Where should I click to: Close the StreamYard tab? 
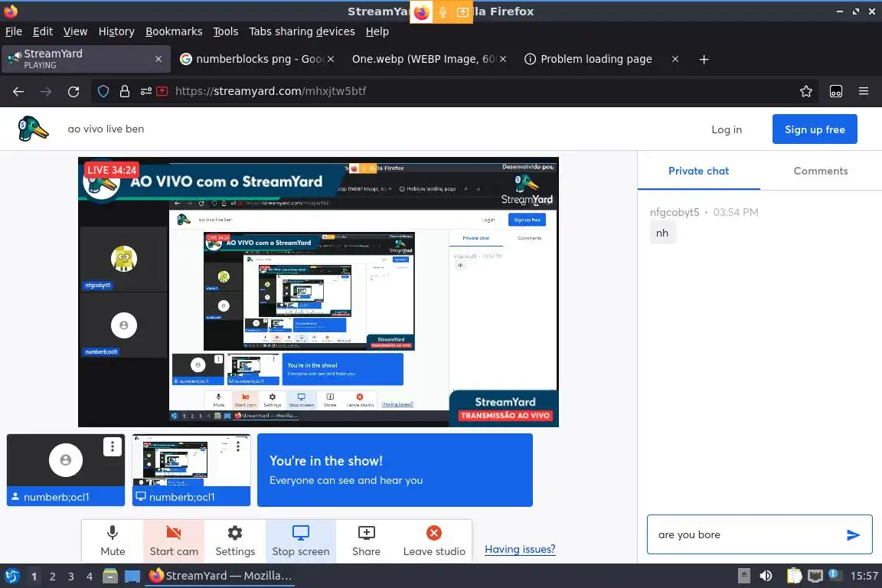[158, 59]
